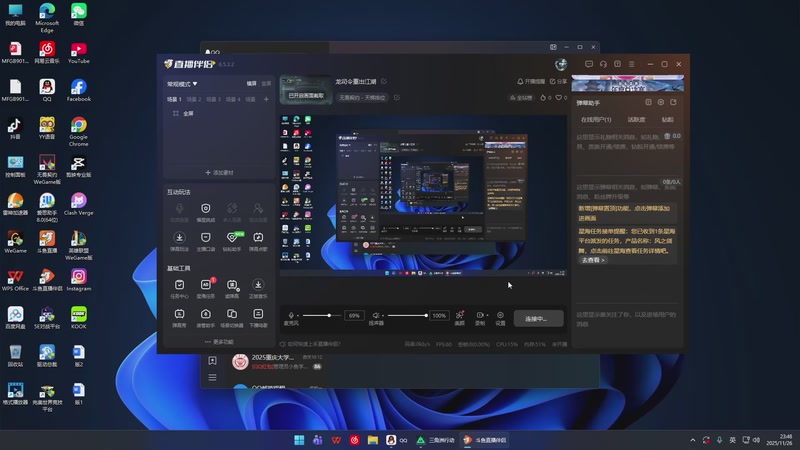Open the 房管助手 room manager assistant
800x450 pixels.
coord(206,317)
